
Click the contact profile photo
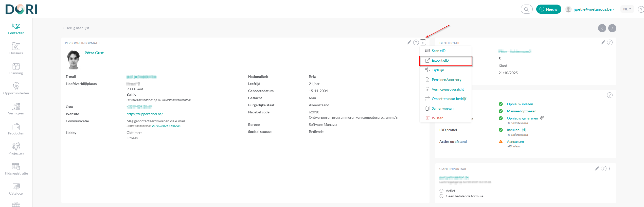pyautogui.click(x=74, y=60)
